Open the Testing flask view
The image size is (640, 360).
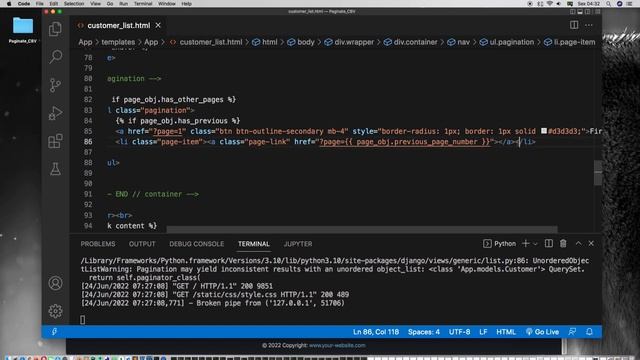[x=55, y=169]
